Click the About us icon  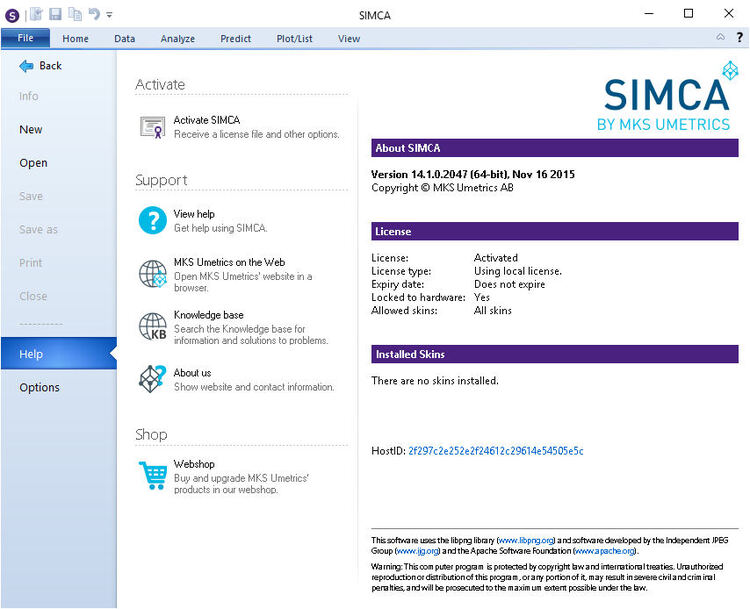click(152, 379)
